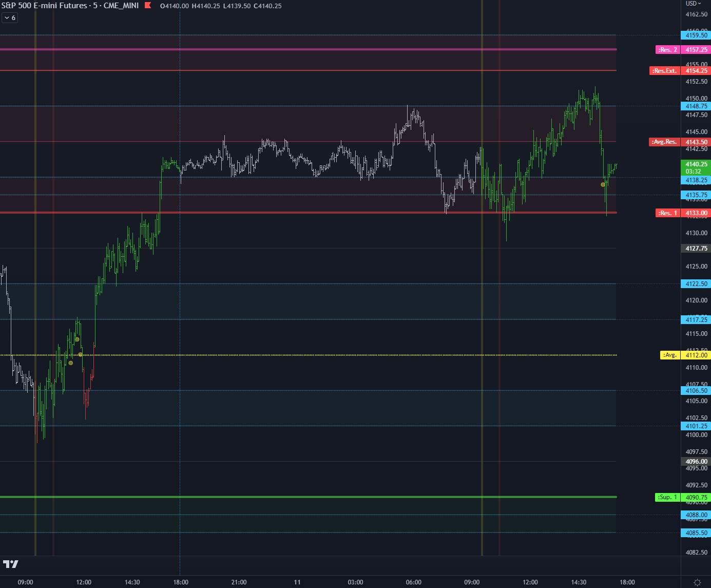Click the 4148.75 blue price label
Image resolution: width=711 pixels, height=588 pixels.
click(696, 106)
